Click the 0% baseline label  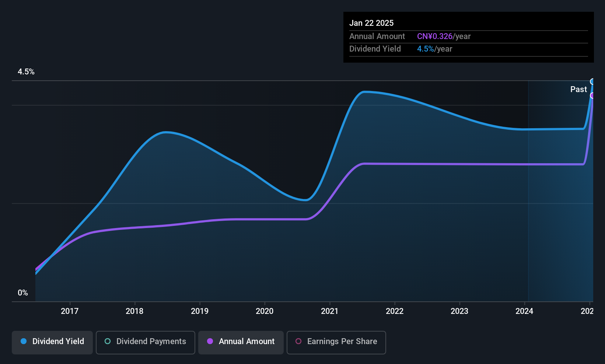(x=23, y=293)
